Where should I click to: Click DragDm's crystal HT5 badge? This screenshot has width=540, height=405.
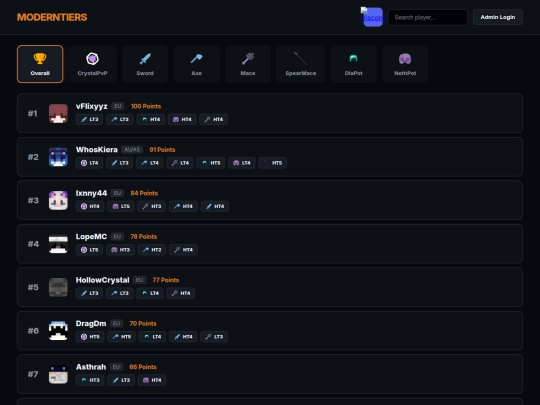coord(90,336)
